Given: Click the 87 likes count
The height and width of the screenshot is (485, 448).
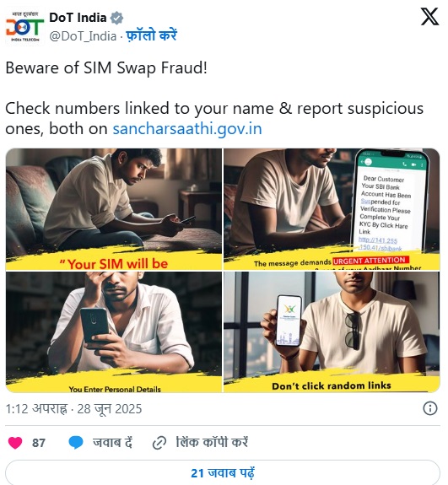Looking at the screenshot, I should point(39,443).
